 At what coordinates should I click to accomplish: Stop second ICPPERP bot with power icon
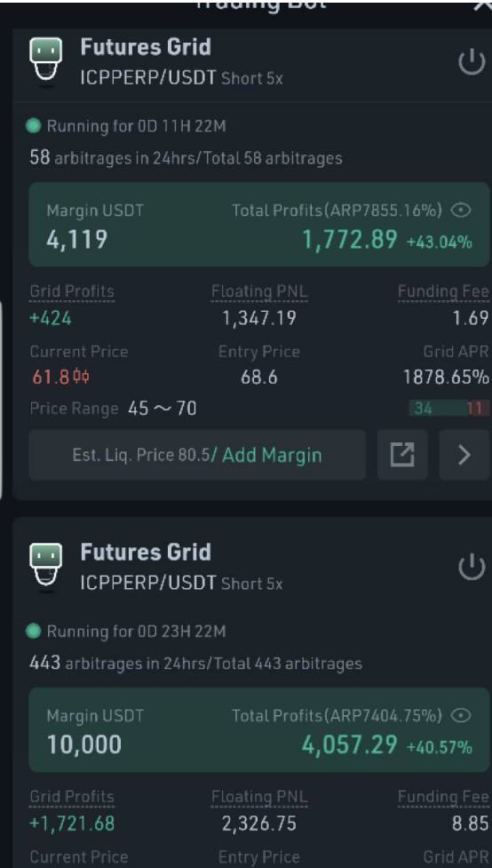click(472, 568)
